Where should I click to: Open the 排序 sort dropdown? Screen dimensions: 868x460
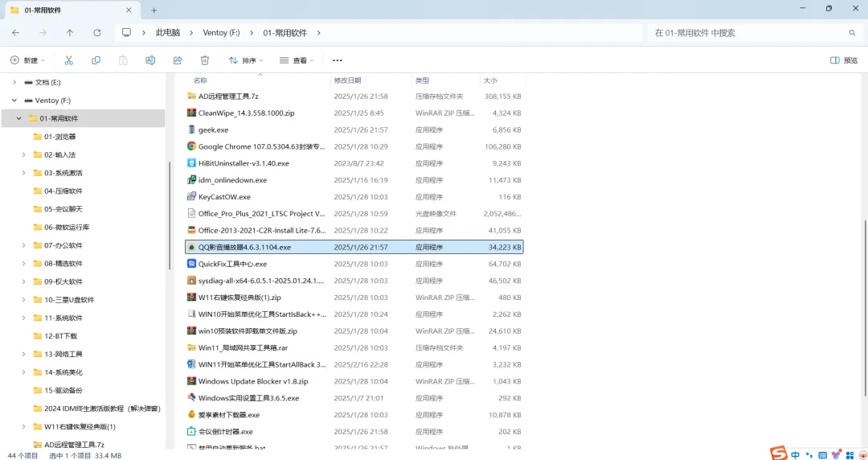point(246,60)
